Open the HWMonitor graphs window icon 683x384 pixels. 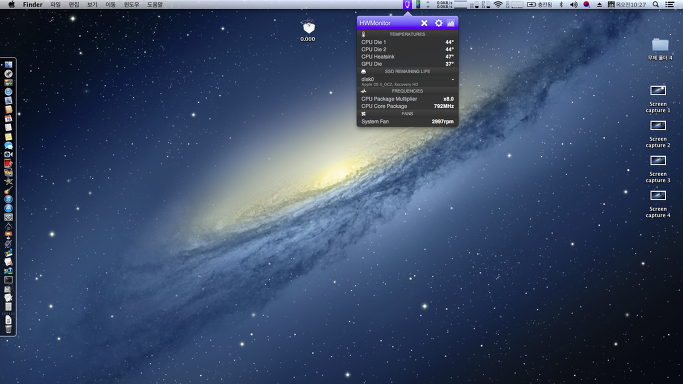(x=451, y=23)
